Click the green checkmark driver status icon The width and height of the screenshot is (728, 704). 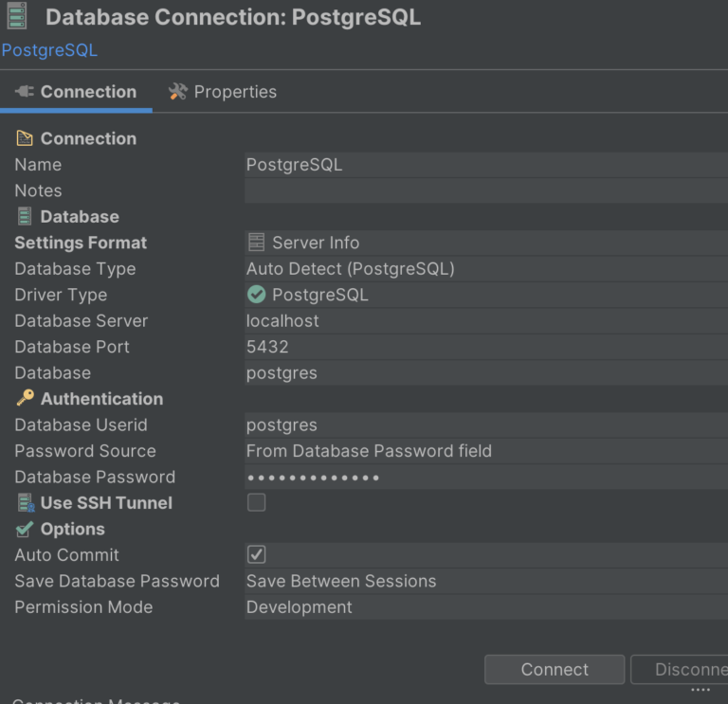click(x=256, y=295)
